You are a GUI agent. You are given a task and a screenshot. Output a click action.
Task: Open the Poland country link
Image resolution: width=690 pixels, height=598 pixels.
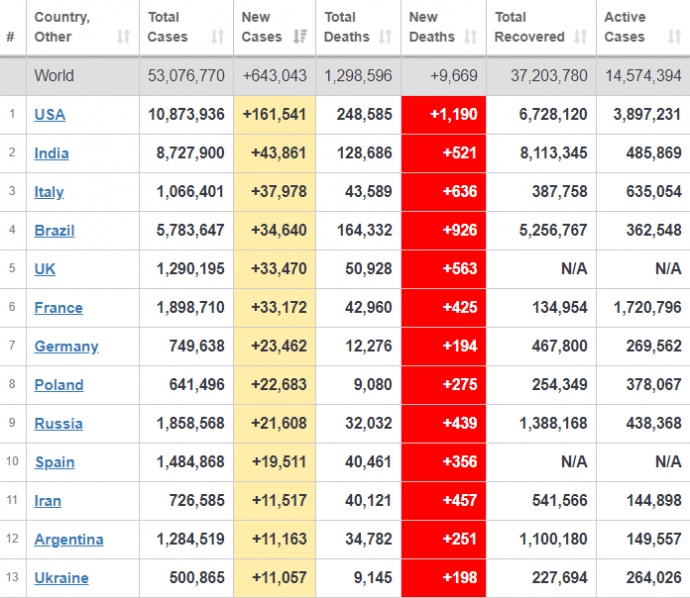point(59,385)
